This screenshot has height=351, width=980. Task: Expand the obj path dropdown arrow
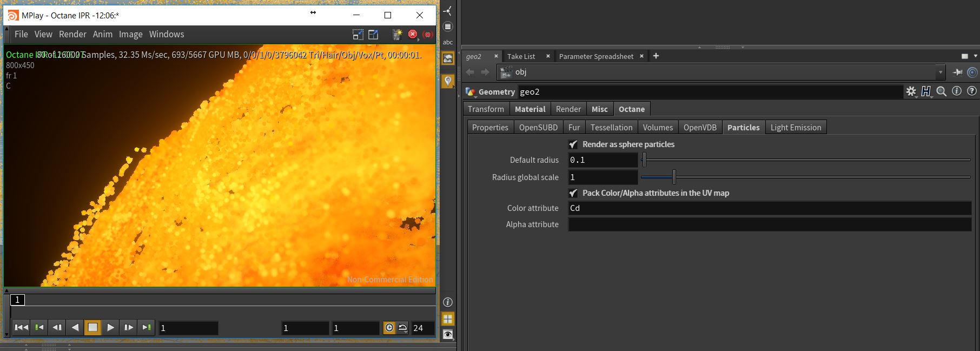[941, 72]
